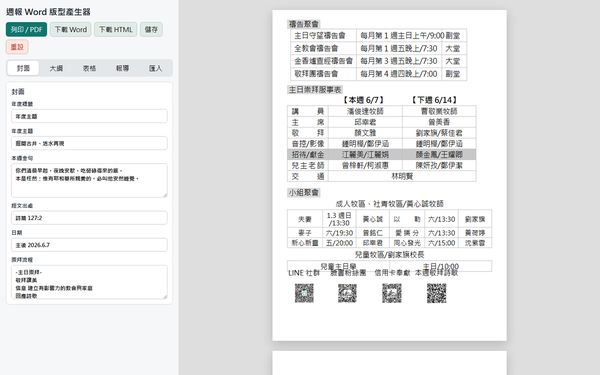Click the 音控/影像 row label
600x375 pixels.
coord(308,144)
